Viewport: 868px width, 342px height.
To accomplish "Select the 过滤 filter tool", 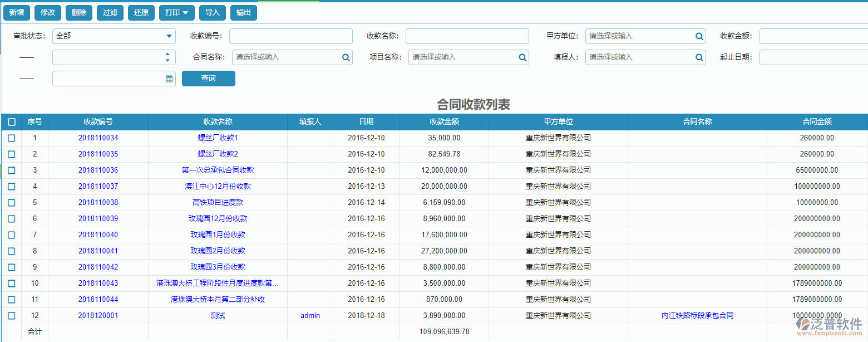I will (110, 12).
